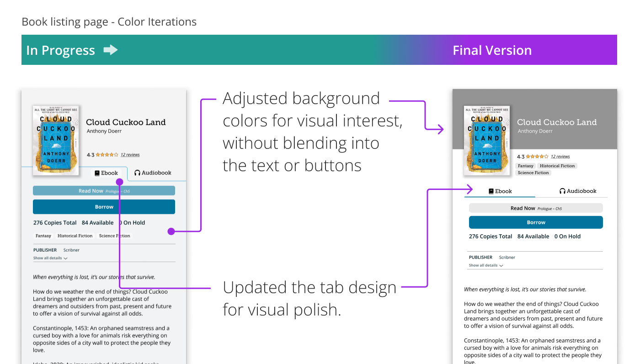
Task: Select the Fantasy tag in the In Progress mockup
Action: tap(43, 236)
